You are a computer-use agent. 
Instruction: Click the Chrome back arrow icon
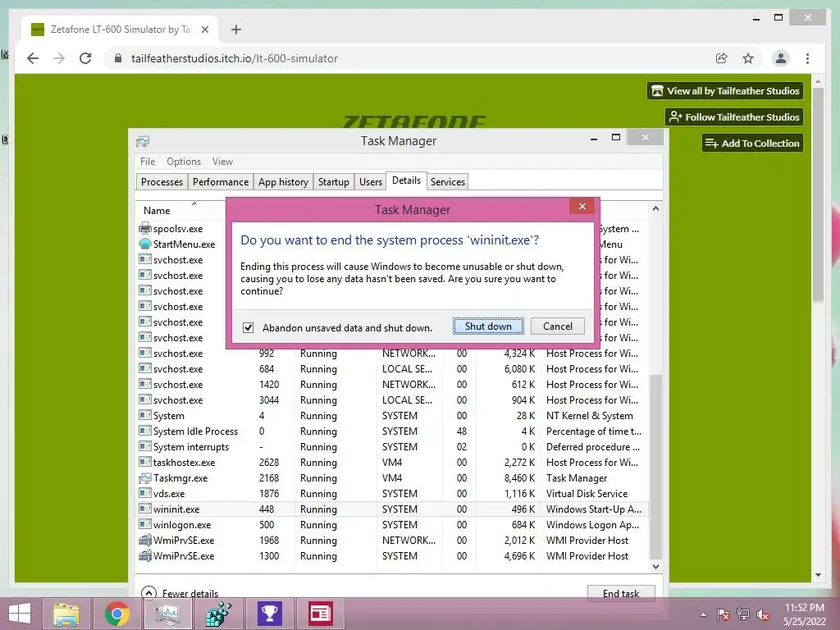tap(33, 58)
